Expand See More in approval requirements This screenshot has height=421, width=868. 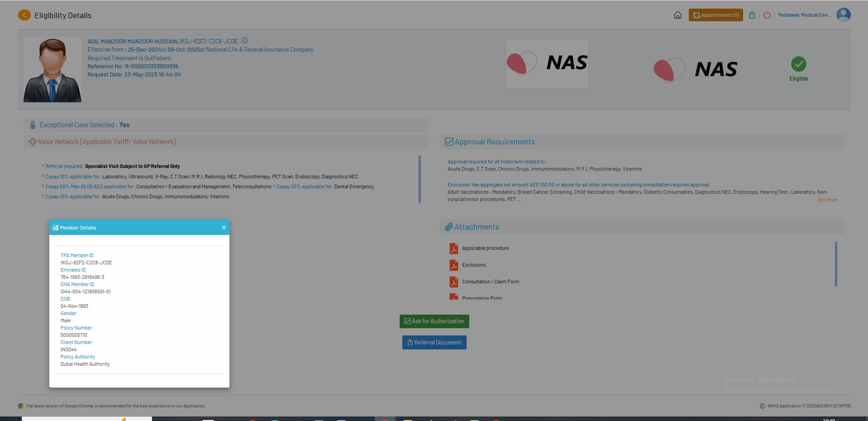click(x=827, y=200)
